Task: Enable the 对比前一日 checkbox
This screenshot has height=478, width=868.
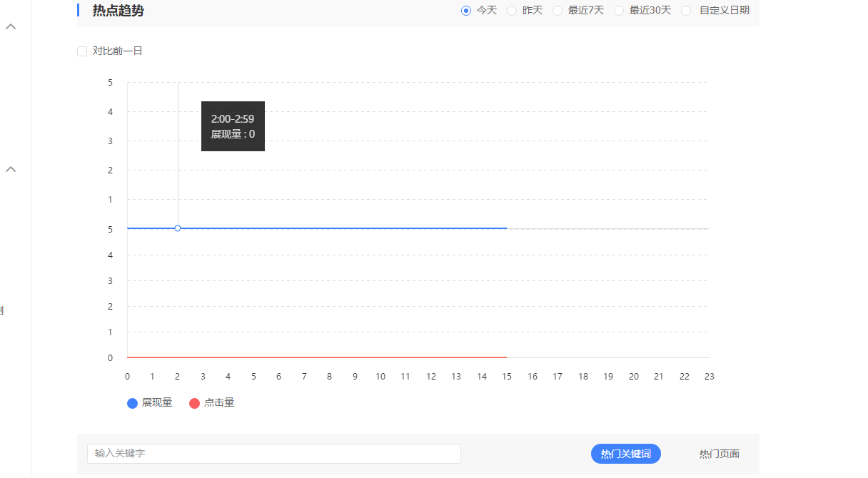Action: tap(82, 51)
